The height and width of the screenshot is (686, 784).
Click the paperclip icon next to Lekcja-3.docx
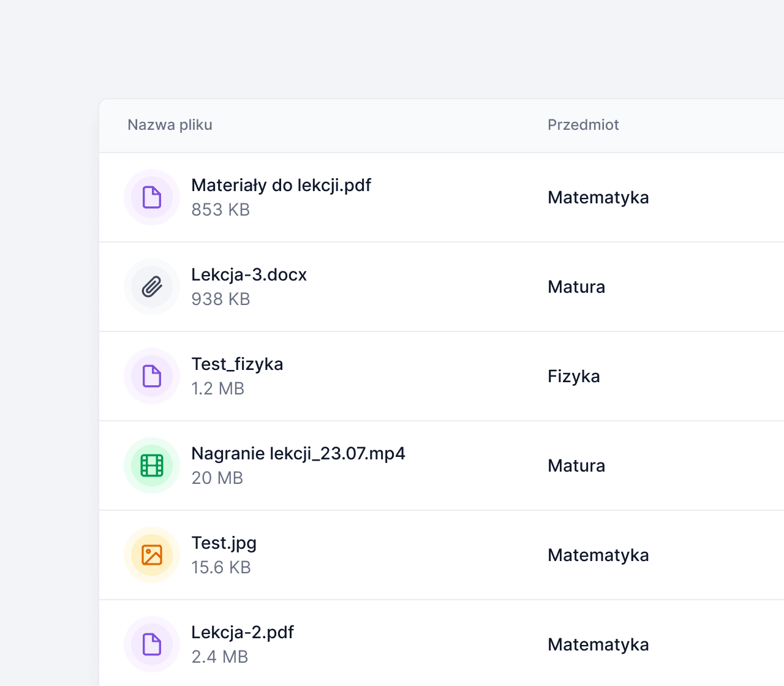152,287
